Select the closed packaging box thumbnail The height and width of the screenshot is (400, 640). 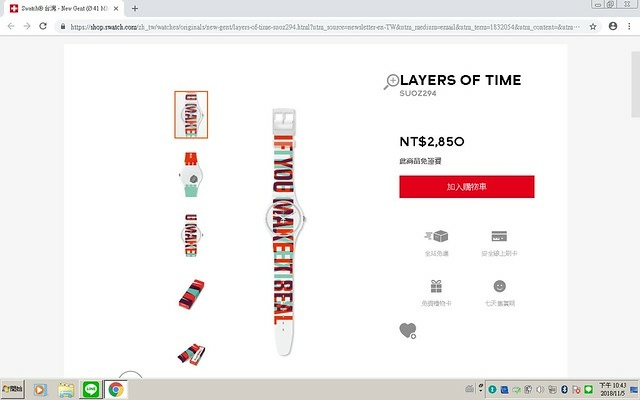(191, 294)
